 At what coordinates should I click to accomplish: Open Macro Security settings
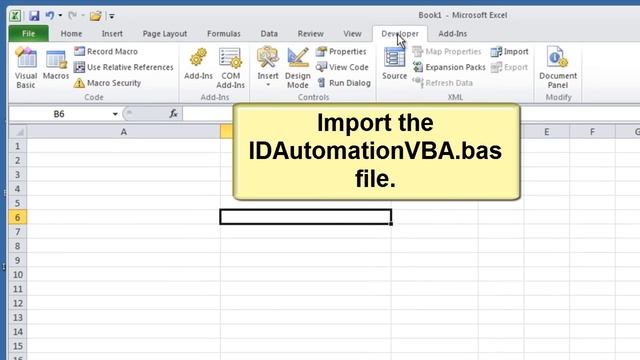click(107, 83)
